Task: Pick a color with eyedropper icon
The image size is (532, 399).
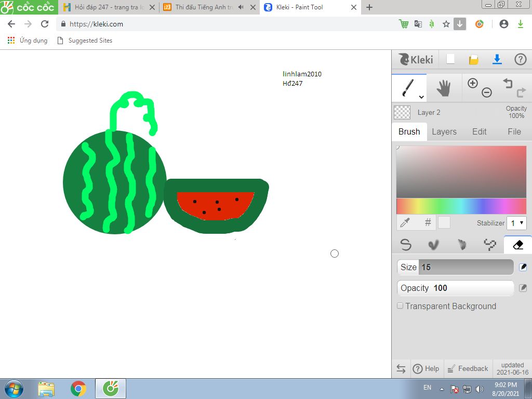Action: click(x=405, y=223)
